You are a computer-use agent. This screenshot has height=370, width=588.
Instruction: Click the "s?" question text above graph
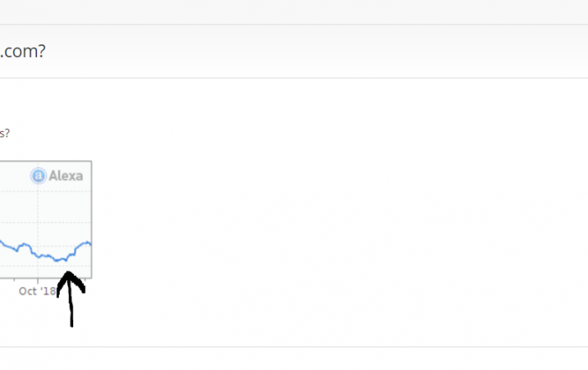(x=4, y=133)
